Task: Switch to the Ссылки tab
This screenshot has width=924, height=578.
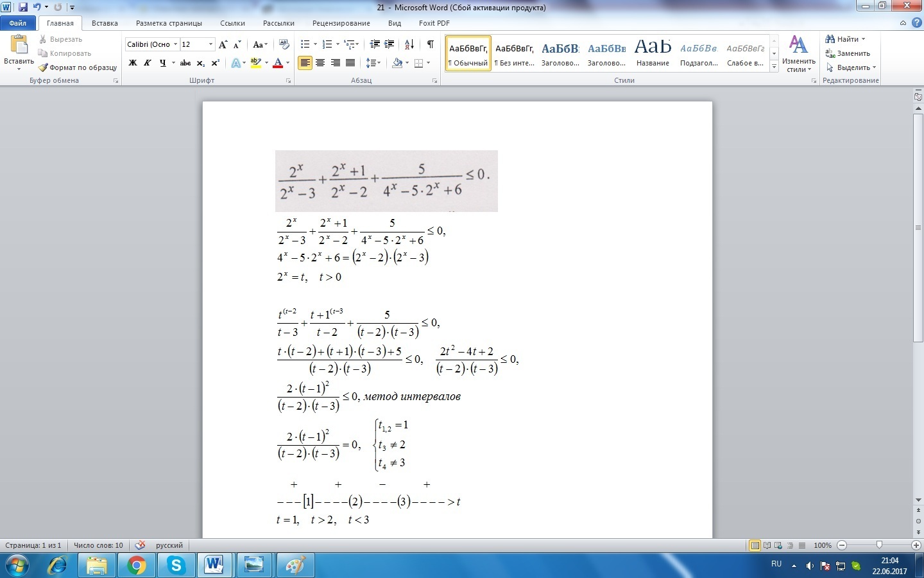Action: (x=232, y=23)
